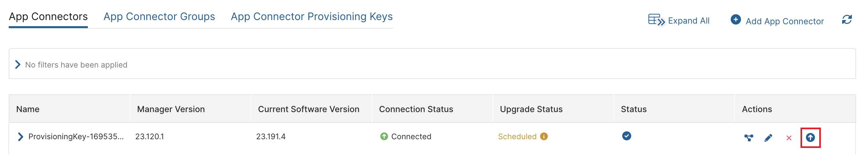
Task: Expand the ProvisioningKey connector row
Action: click(x=21, y=136)
